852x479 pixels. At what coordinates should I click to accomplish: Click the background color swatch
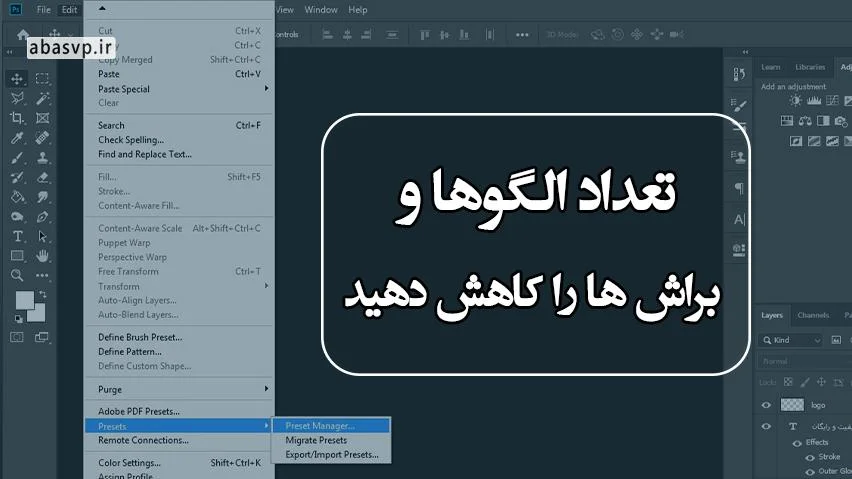pos(38,314)
